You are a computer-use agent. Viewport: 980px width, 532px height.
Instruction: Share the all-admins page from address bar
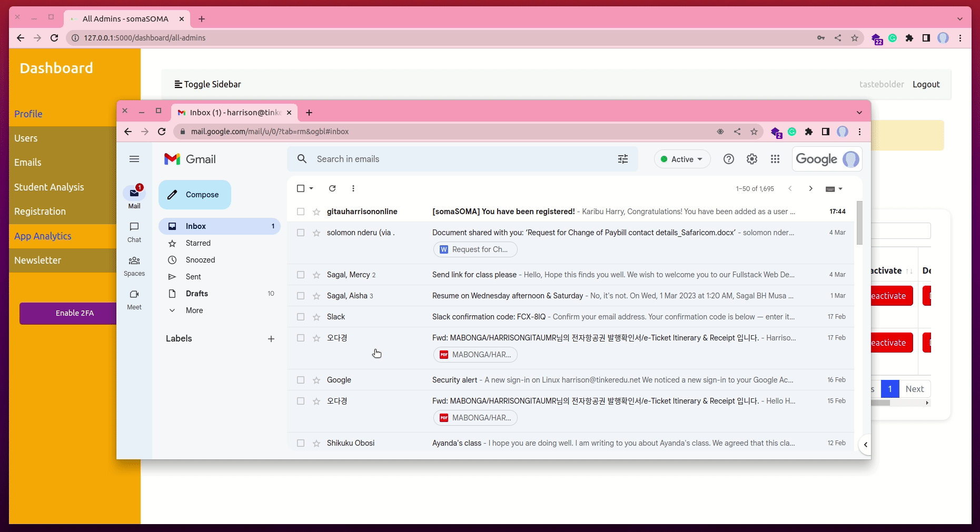point(838,38)
